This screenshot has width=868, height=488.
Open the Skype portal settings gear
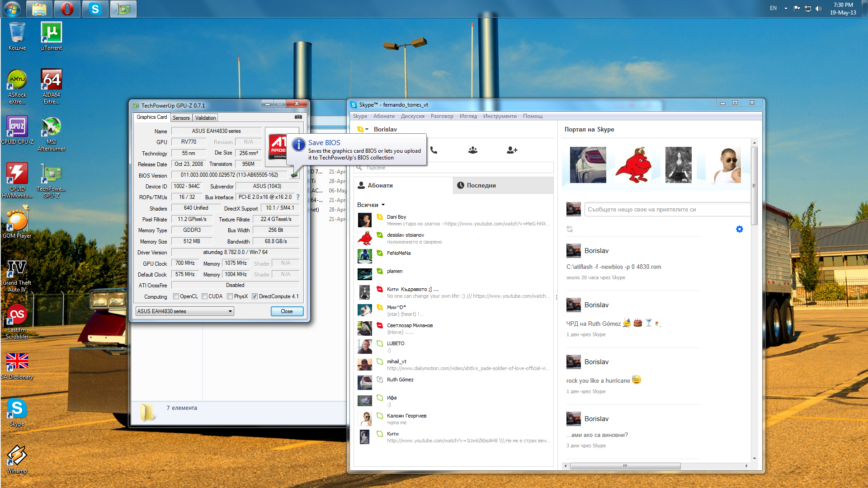point(740,229)
